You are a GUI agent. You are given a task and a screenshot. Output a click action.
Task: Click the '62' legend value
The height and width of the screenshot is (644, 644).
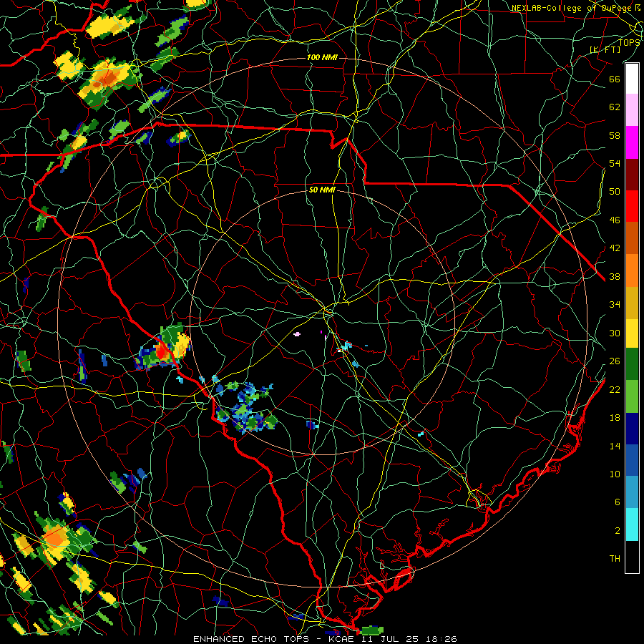point(615,107)
